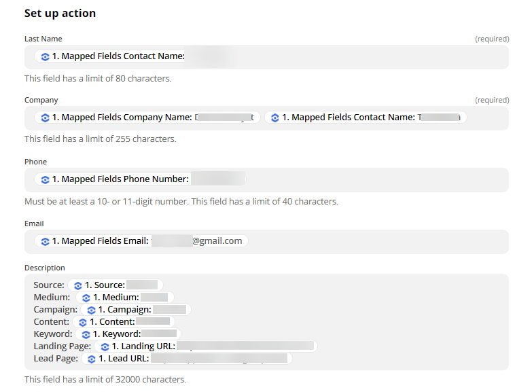Select the Campaign mapped value pill

pyautogui.click(x=136, y=310)
